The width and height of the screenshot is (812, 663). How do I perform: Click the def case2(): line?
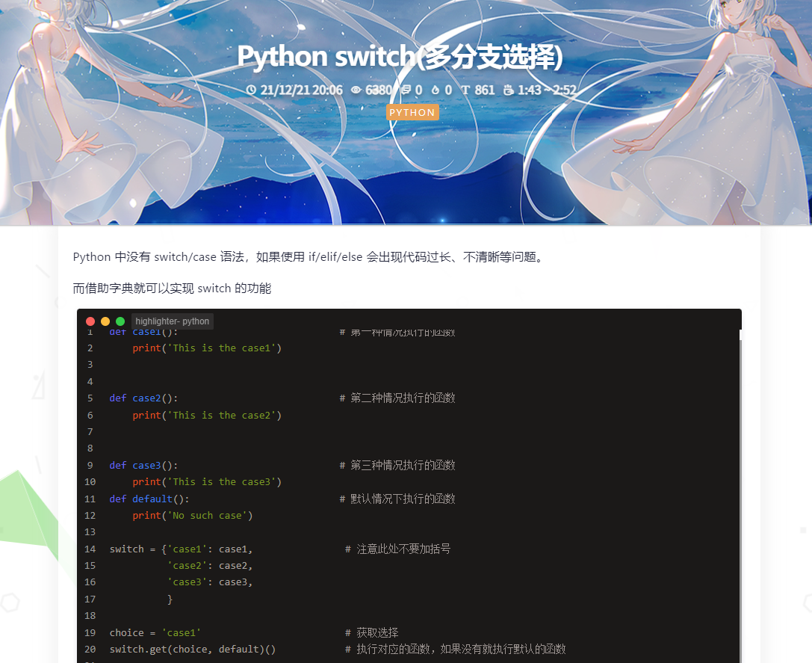pos(143,398)
